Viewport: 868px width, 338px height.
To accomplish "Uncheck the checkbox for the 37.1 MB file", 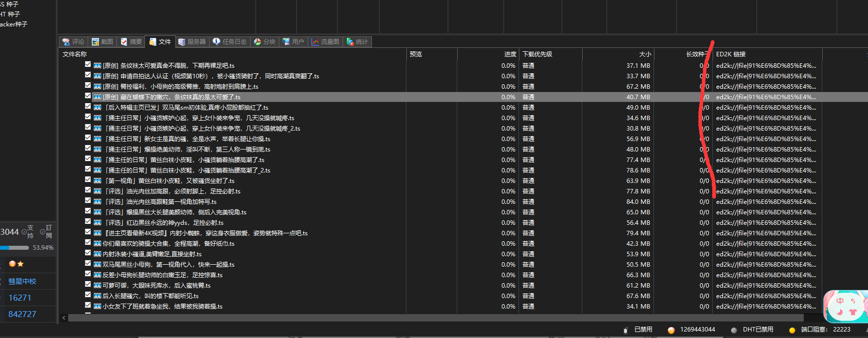I will [88, 65].
